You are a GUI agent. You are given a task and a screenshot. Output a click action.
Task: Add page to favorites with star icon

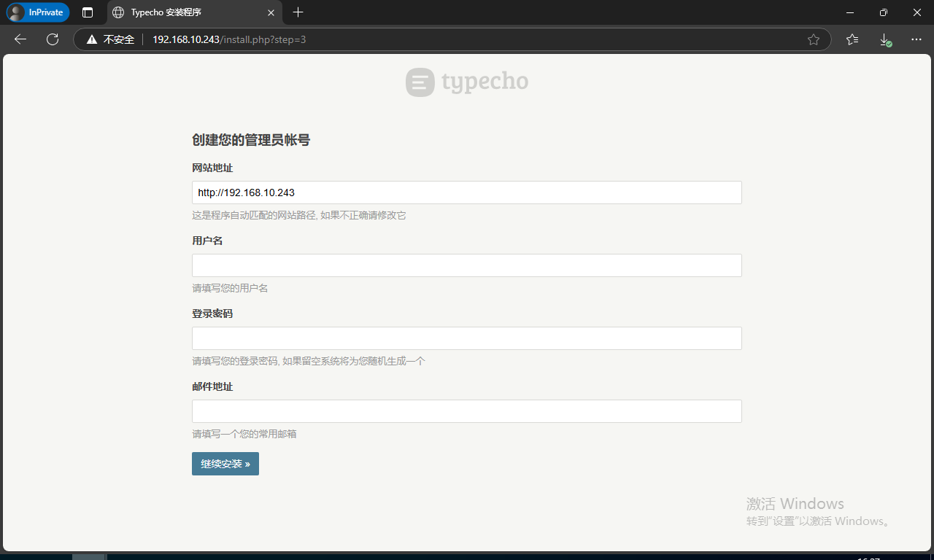[x=814, y=39]
